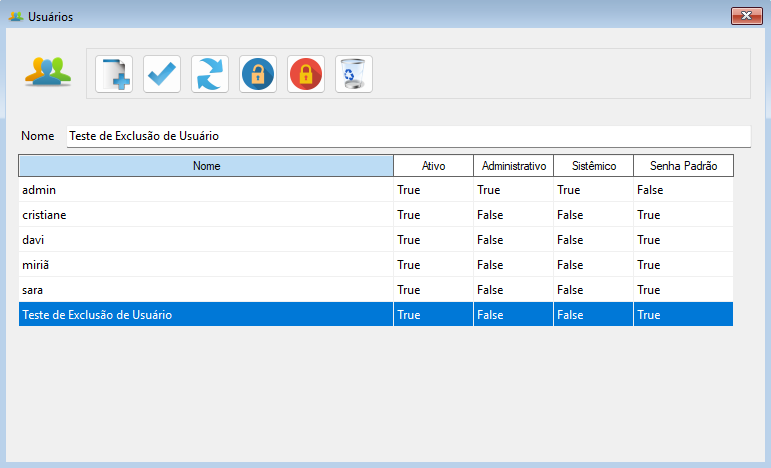
Task: Click the blue refresh arrows icon
Action: [x=210, y=74]
